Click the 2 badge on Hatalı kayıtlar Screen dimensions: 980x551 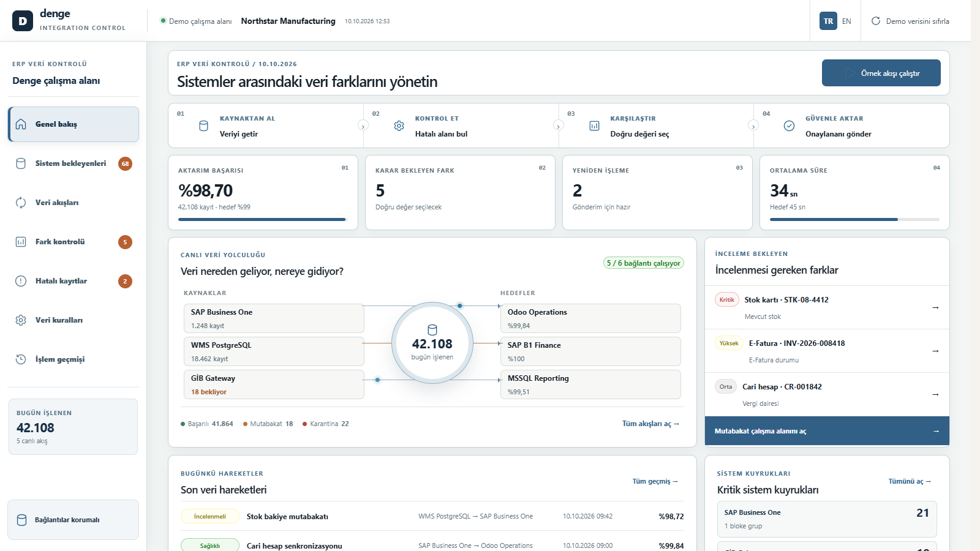pos(125,281)
